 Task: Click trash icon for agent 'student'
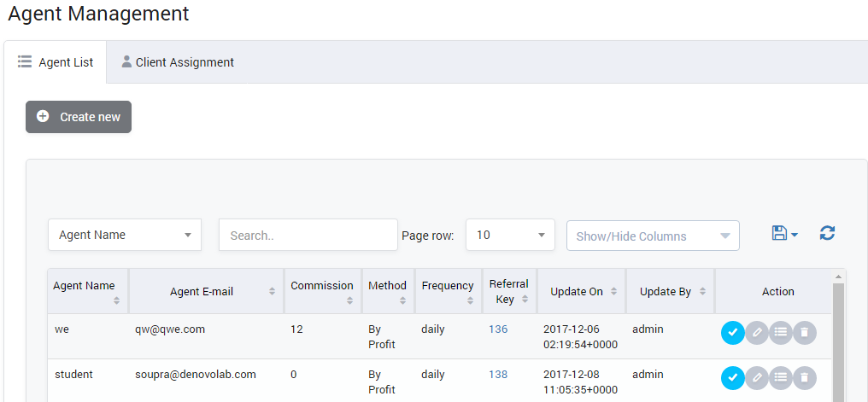tap(804, 378)
